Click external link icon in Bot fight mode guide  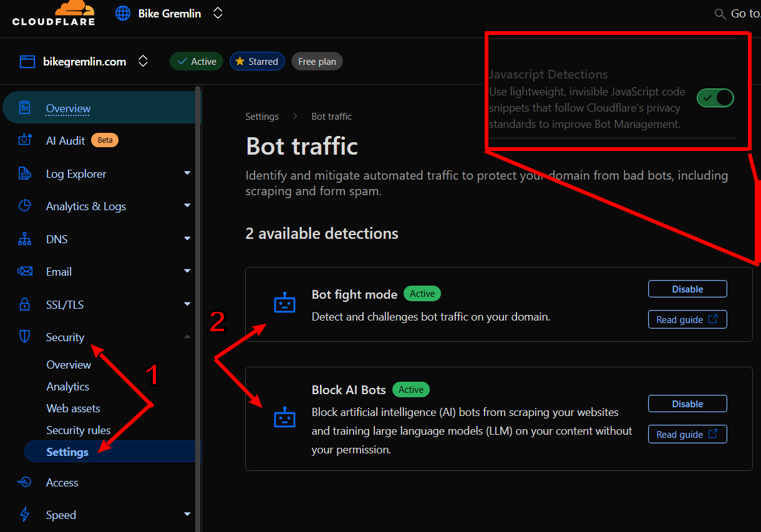(x=713, y=319)
